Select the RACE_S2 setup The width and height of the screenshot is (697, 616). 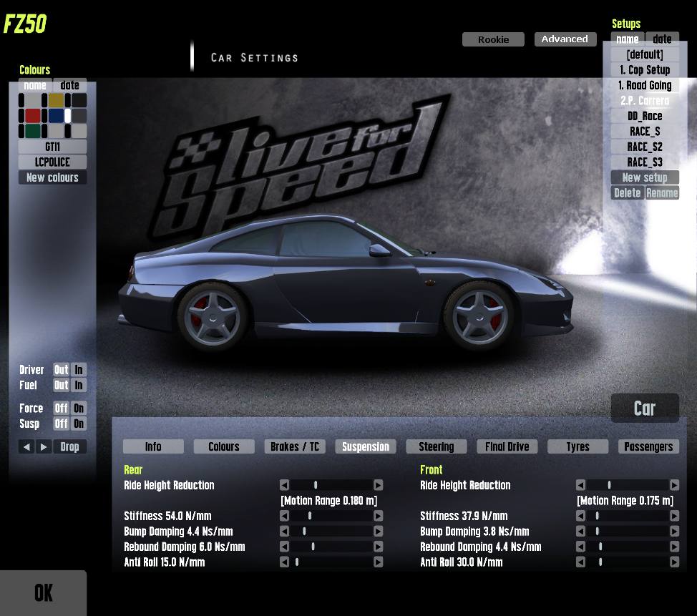point(645,147)
